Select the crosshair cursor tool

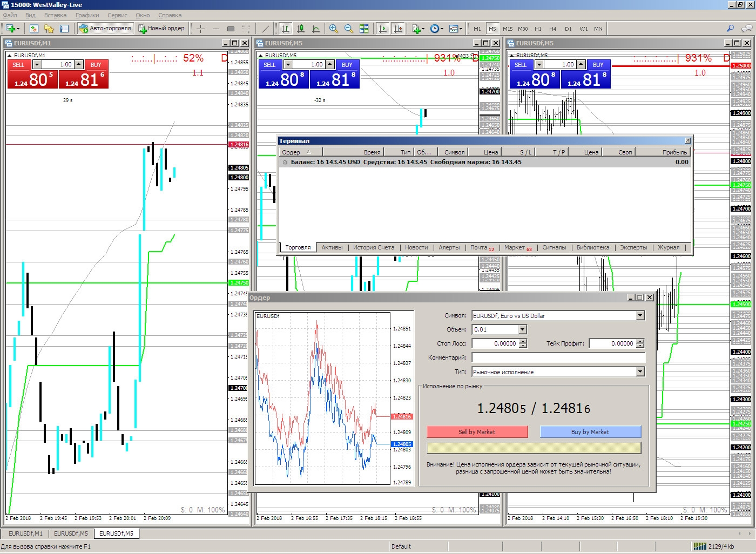(200, 29)
